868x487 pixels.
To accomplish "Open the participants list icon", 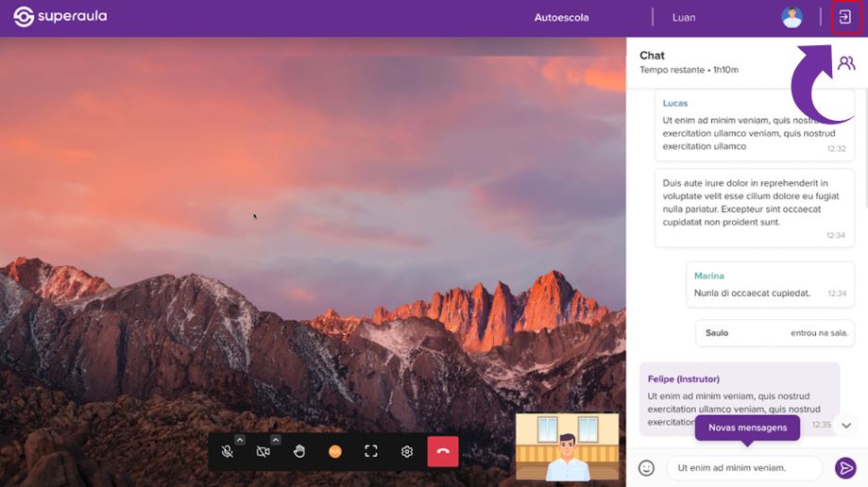I will (x=845, y=63).
